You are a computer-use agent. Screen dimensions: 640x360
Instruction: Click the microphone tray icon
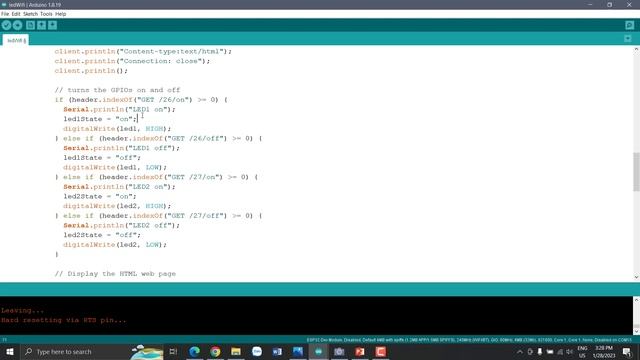pyautogui.click(x=540, y=352)
